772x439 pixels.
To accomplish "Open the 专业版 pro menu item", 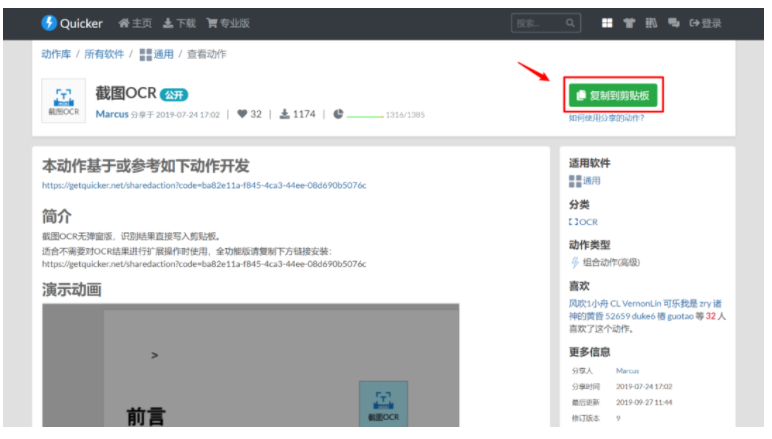I will (228, 23).
